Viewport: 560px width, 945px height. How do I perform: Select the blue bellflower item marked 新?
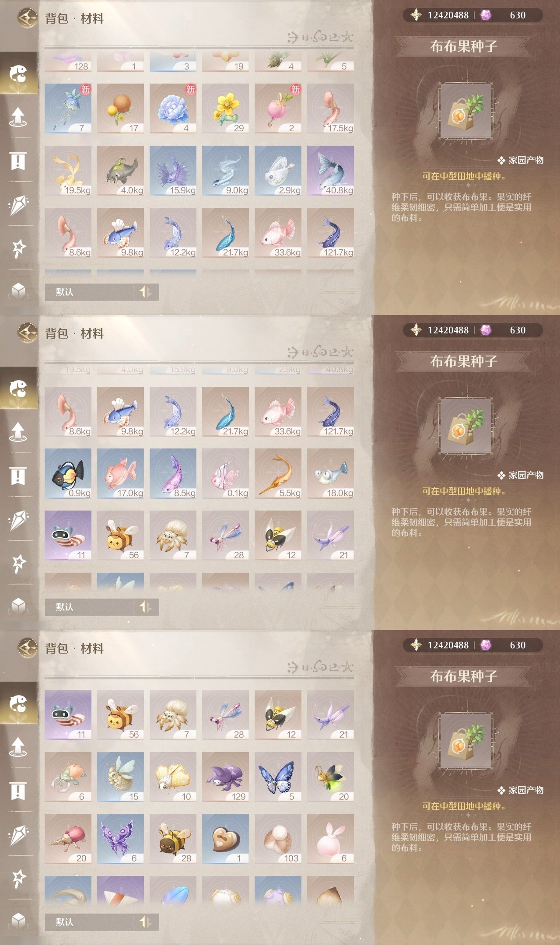(68, 108)
